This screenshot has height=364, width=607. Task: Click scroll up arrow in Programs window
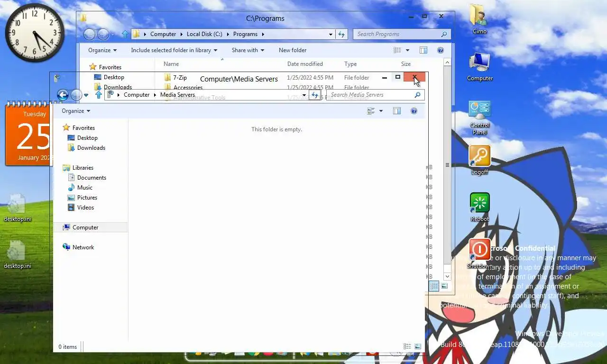(447, 62)
